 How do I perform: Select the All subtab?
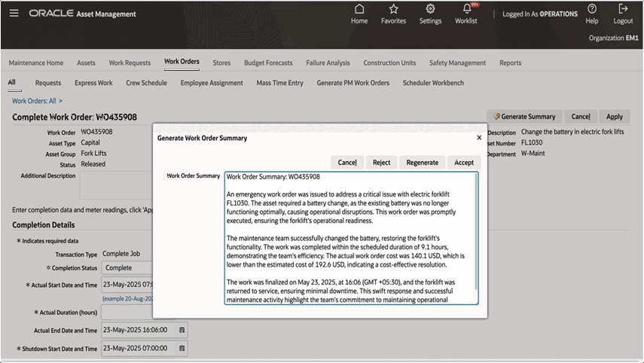click(12, 82)
